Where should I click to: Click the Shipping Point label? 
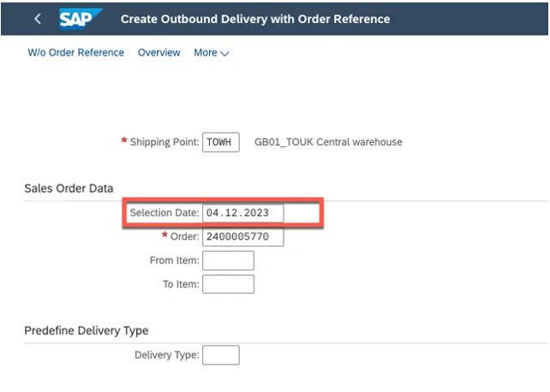click(x=164, y=142)
